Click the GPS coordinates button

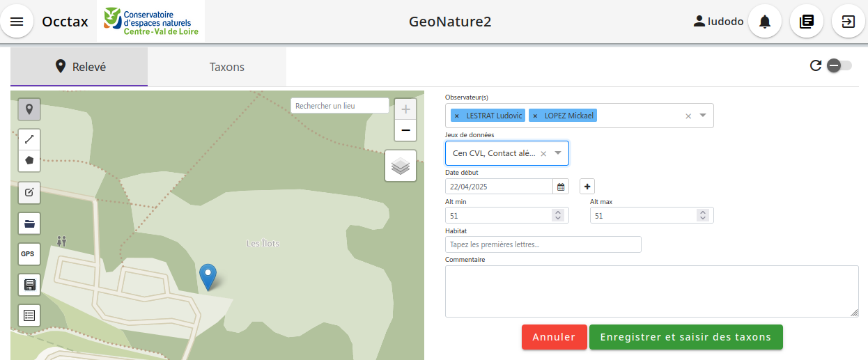(x=28, y=254)
